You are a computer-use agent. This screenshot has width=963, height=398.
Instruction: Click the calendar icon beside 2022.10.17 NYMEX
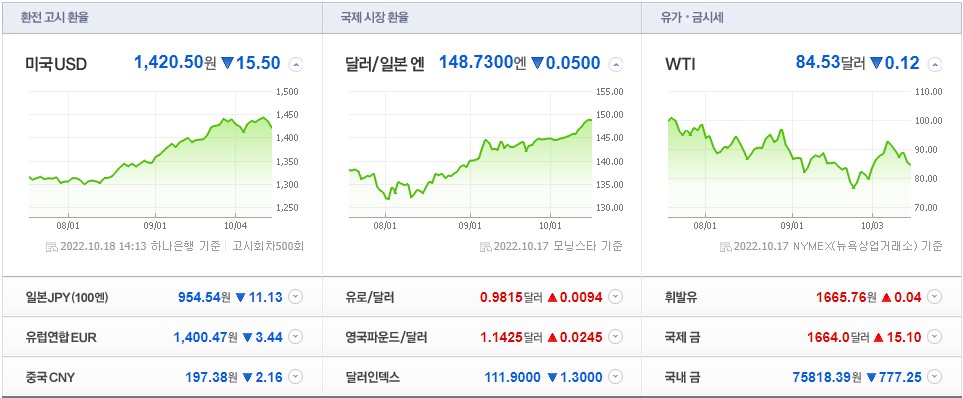(725, 247)
